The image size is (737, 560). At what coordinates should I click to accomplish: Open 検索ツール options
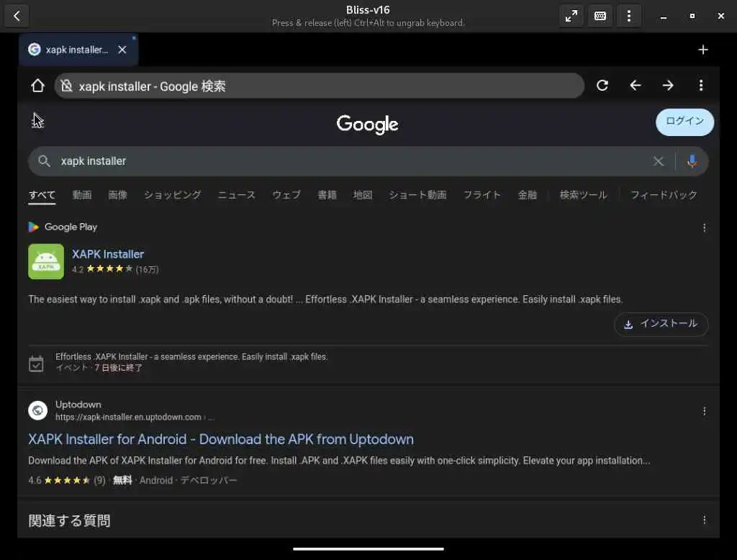583,195
